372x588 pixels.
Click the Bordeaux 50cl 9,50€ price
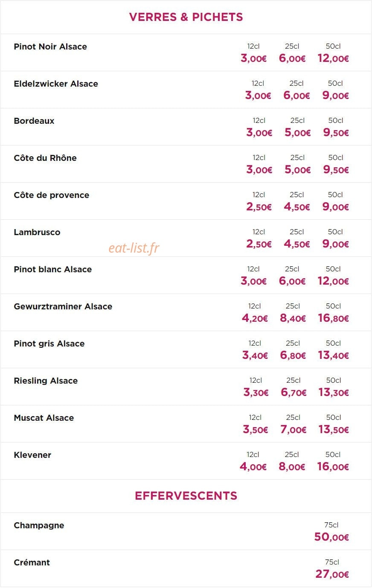click(336, 133)
